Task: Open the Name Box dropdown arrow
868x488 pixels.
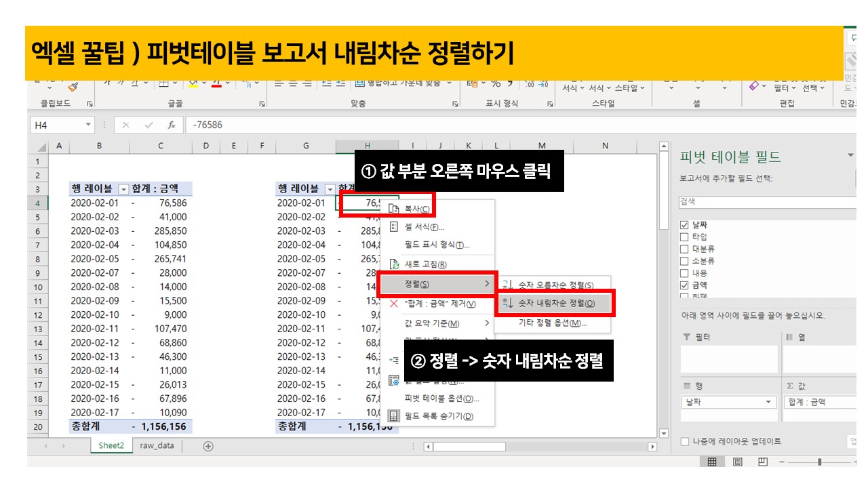Action: pos(88,125)
